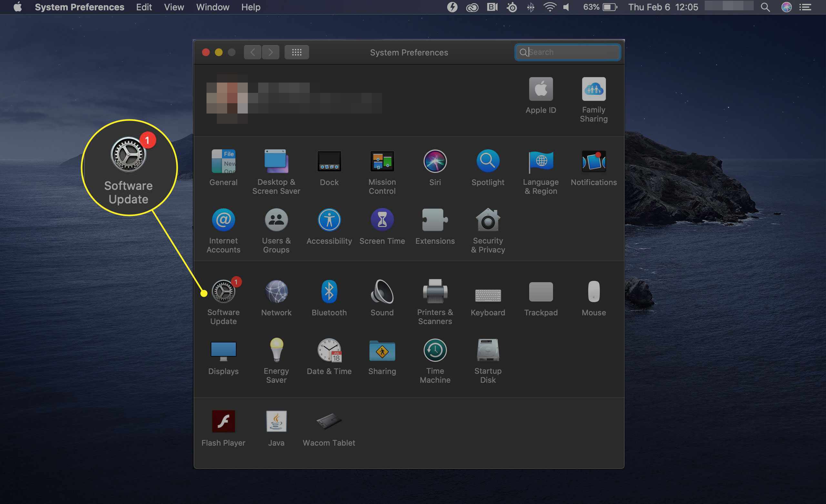Open Sharing preferences
Screen dimensions: 826x504
pos(382,351)
